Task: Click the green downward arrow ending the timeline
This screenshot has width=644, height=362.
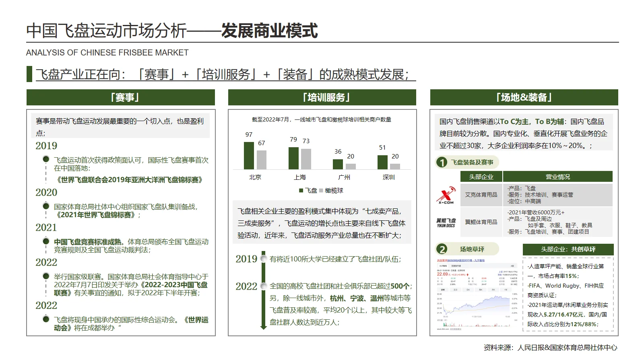Action: tap(264, 328)
